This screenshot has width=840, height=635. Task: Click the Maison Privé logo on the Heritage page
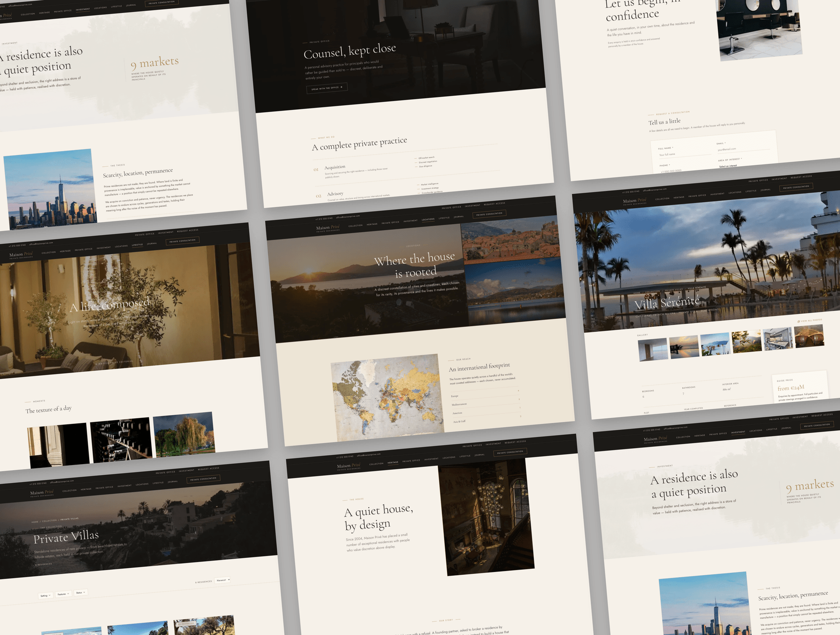tap(349, 466)
